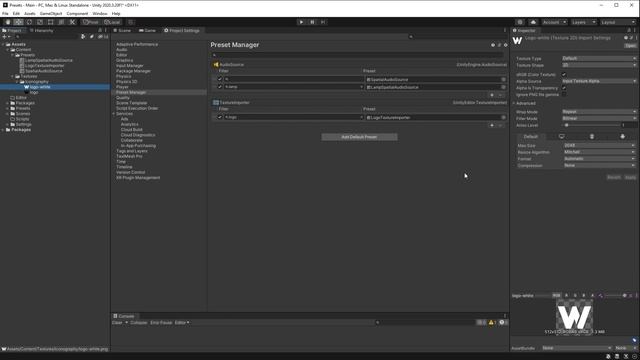Open custom editor tools icon in the toolbar

[72, 22]
